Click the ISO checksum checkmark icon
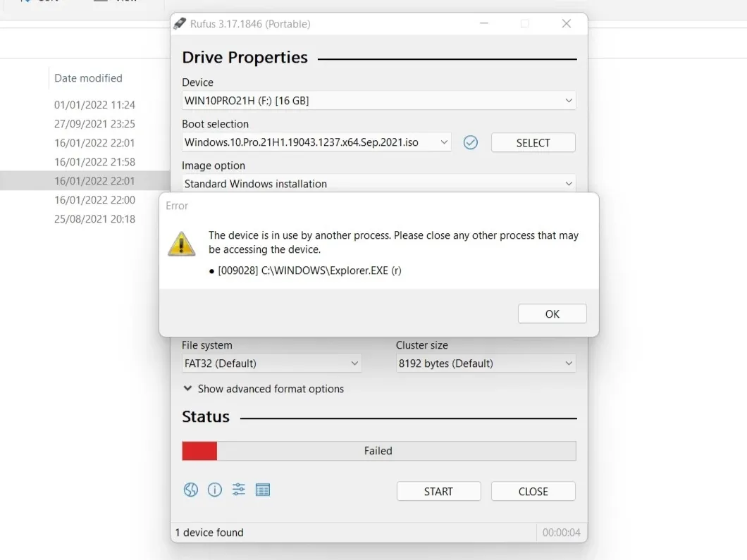The image size is (747, 560). [x=470, y=142]
